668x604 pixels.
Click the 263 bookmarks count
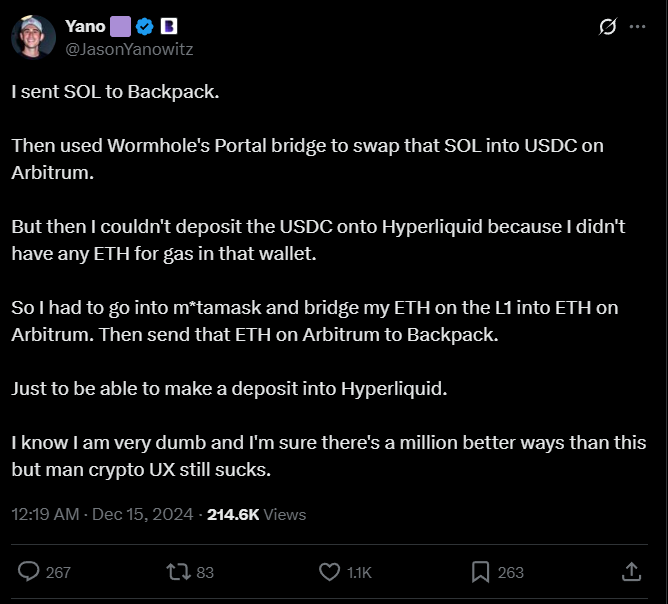pyautogui.click(x=510, y=573)
